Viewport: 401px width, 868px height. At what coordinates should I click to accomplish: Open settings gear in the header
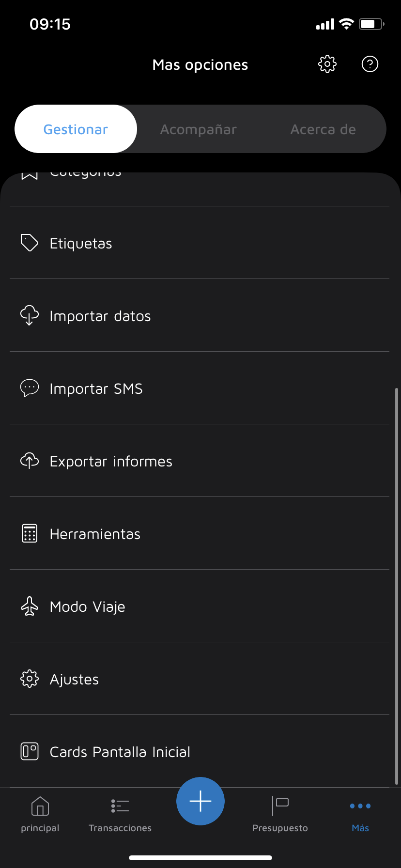[327, 64]
